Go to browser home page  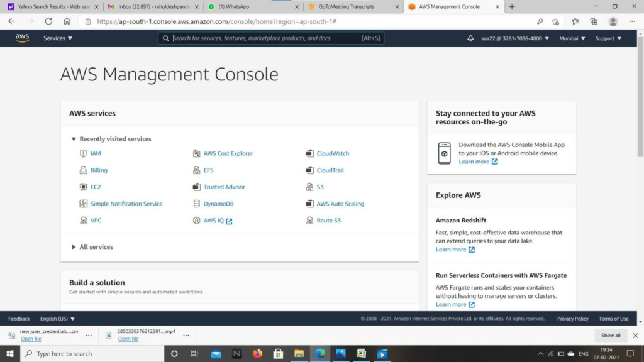click(x=67, y=21)
